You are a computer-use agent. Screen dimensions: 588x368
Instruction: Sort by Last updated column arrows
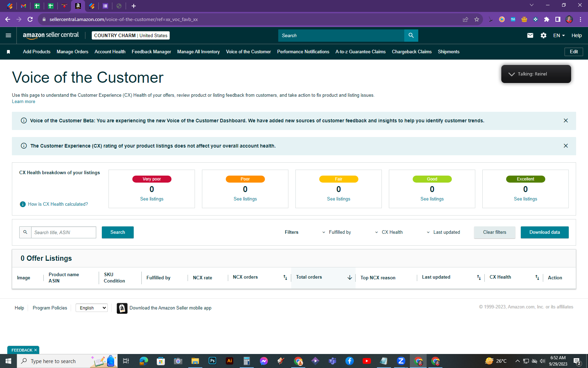point(479,278)
